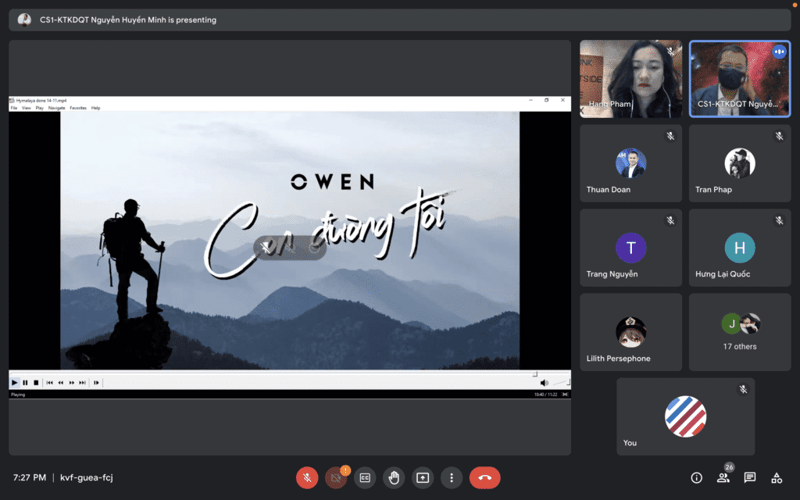The height and width of the screenshot is (500, 800).
Task: Skip to previous track in media player
Action: (49, 383)
